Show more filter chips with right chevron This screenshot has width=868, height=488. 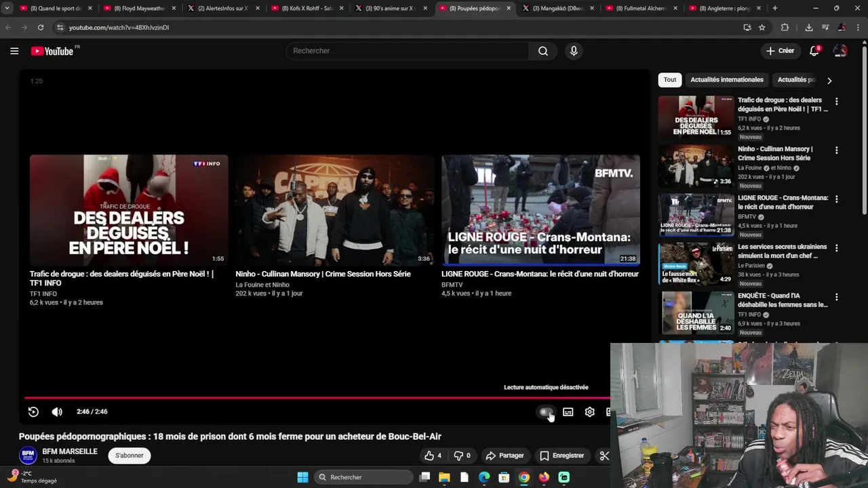829,81
